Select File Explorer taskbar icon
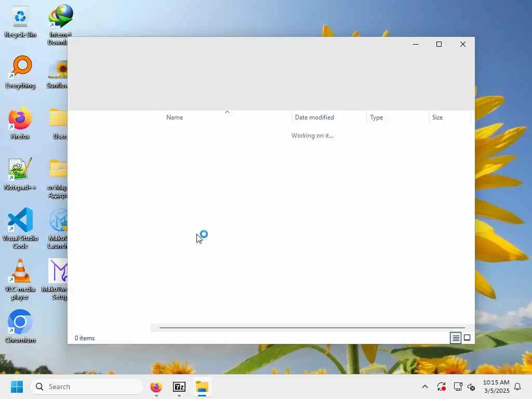532x399 pixels. 202,387
